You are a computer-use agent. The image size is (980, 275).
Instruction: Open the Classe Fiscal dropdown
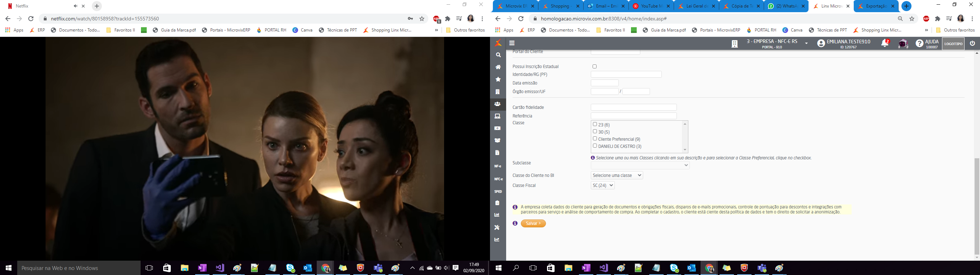click(x=603, y=185)
